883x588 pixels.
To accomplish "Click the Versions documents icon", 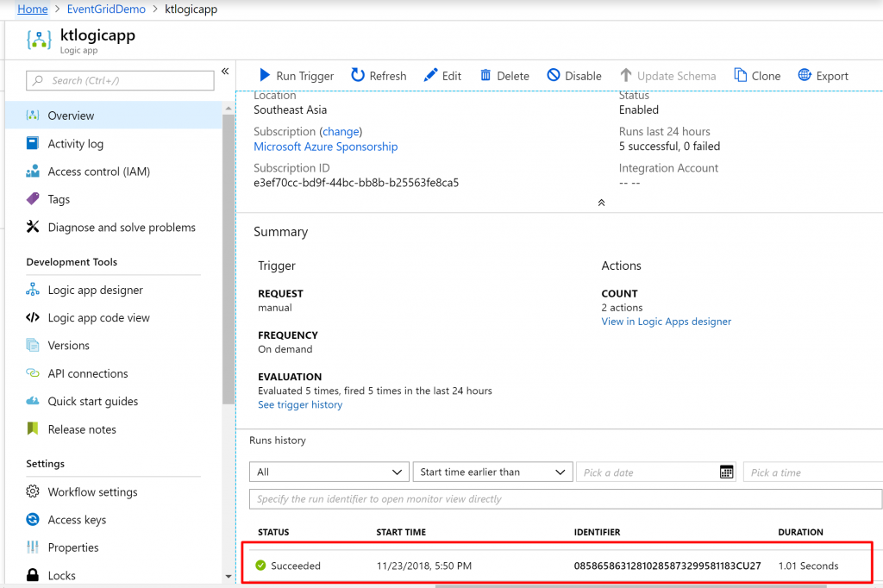I will [x=33, y=345].
